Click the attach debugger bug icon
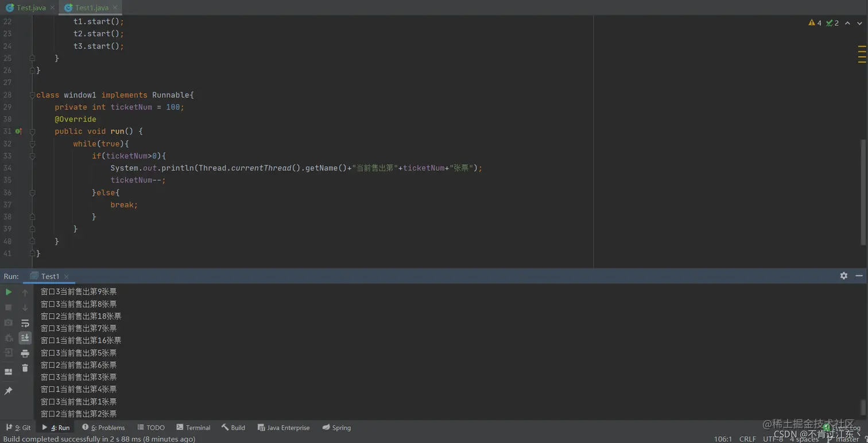868x443 pixels. point(9,338)
